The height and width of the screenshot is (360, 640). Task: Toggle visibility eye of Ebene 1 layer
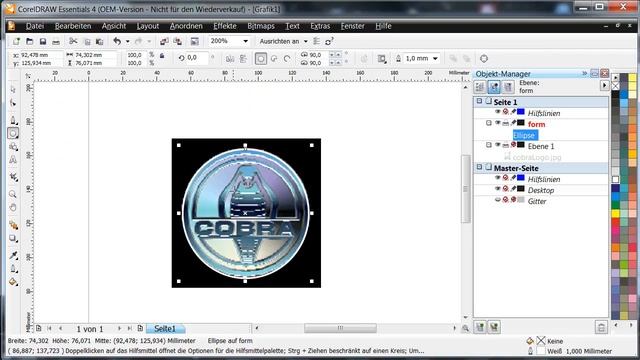point(498,145)
